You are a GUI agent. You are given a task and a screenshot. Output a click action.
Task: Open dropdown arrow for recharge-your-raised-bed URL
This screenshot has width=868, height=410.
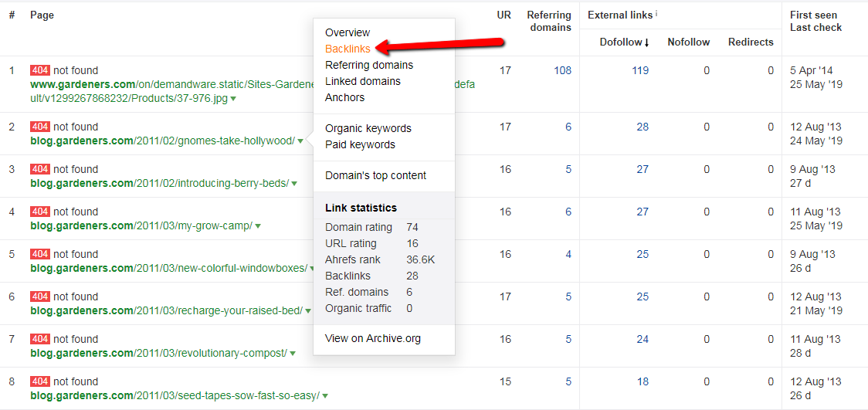pos(308,311)
